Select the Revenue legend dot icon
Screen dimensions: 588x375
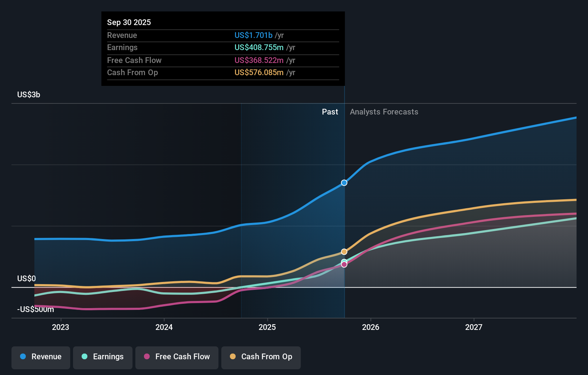click(22, 357)
